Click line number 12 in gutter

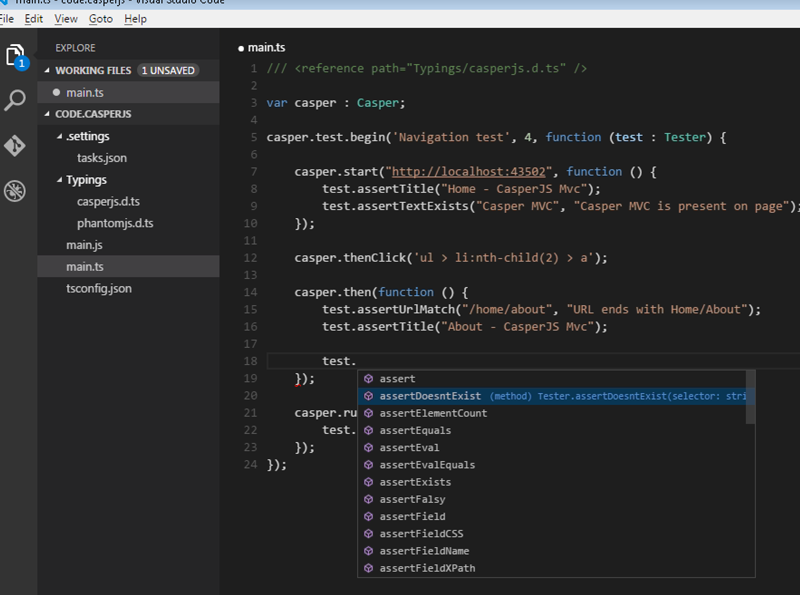(x=250, y=258)
